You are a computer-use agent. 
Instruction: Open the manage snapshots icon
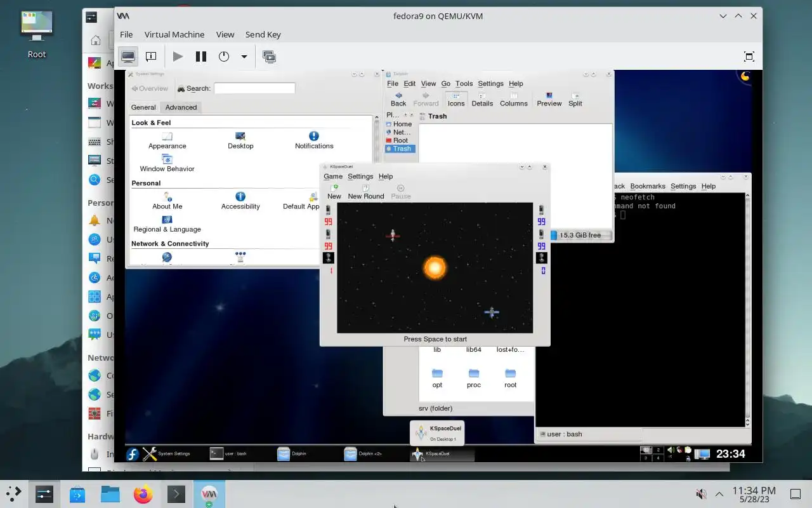click(x=269, y=57)
